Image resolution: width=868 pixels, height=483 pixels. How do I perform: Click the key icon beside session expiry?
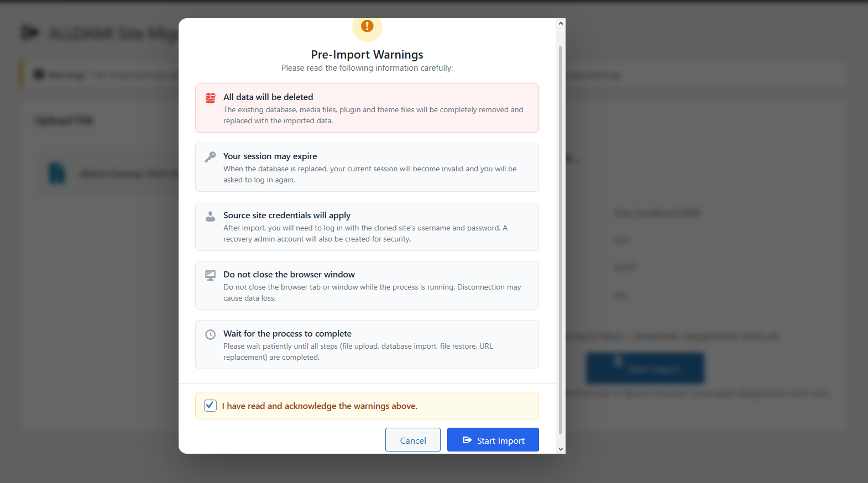point(211,157)
